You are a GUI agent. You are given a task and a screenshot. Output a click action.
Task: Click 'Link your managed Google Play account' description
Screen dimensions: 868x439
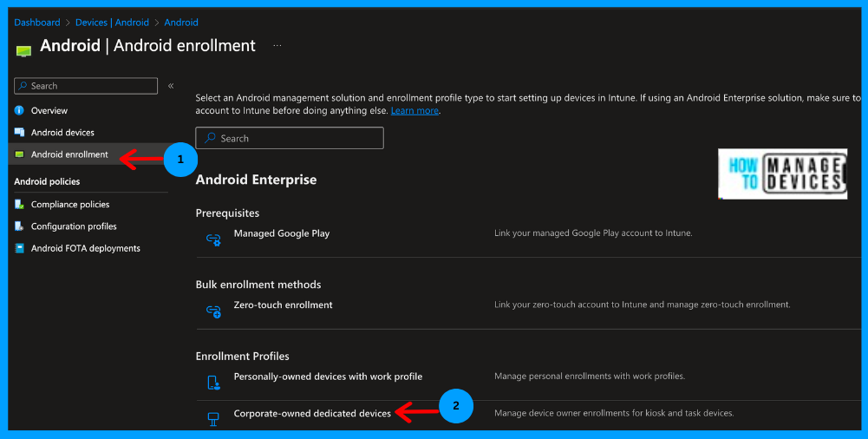[593, 233]
